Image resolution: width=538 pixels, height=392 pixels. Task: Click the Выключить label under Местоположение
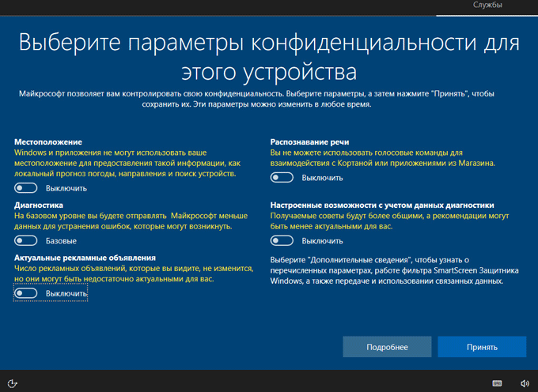tap(66, 188)
